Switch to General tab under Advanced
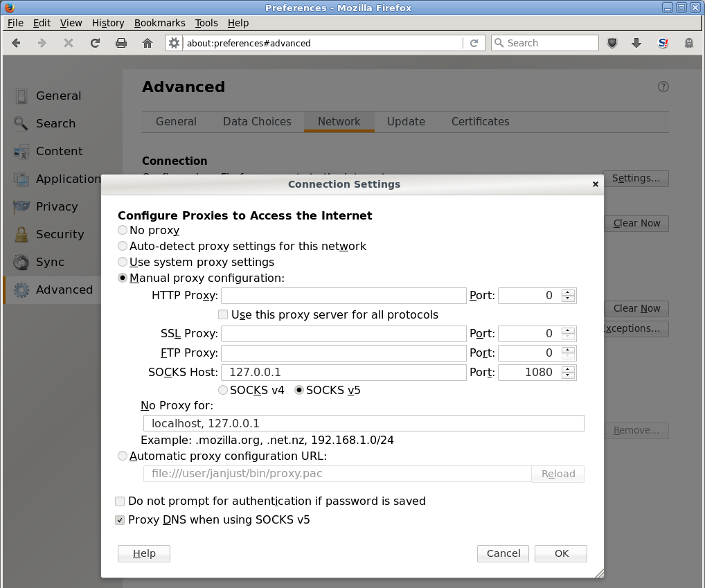705x588 pixels. 176,122
